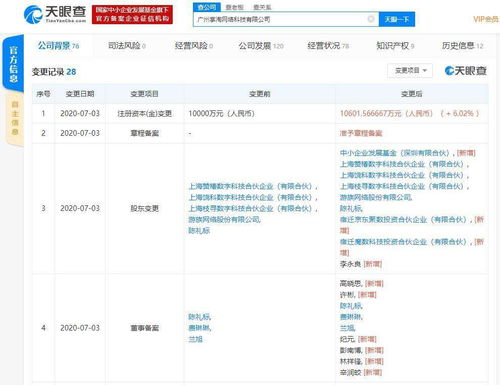
Task: Run the 天眼一下 search button
Action: [397, 19]
